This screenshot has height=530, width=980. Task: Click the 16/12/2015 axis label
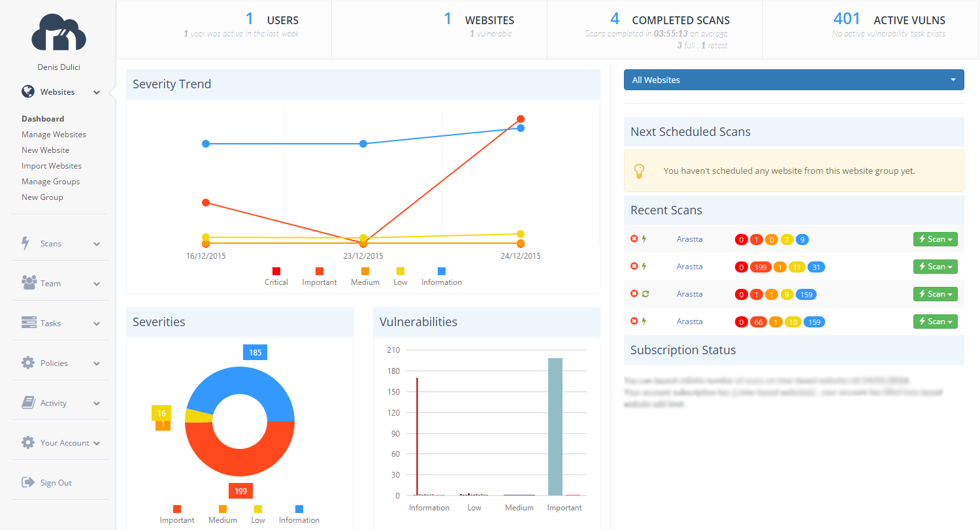pos(206,256)
